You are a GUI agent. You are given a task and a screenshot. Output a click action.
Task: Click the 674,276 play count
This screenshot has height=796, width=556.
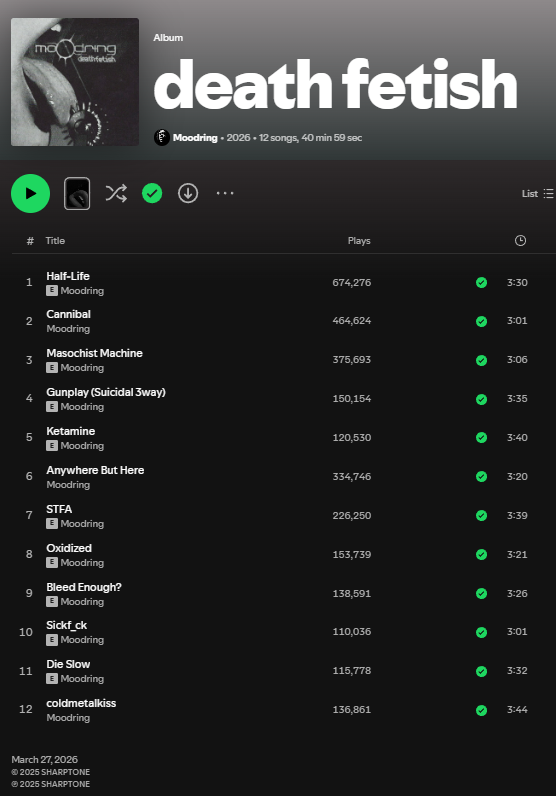[x=352, y=282]
